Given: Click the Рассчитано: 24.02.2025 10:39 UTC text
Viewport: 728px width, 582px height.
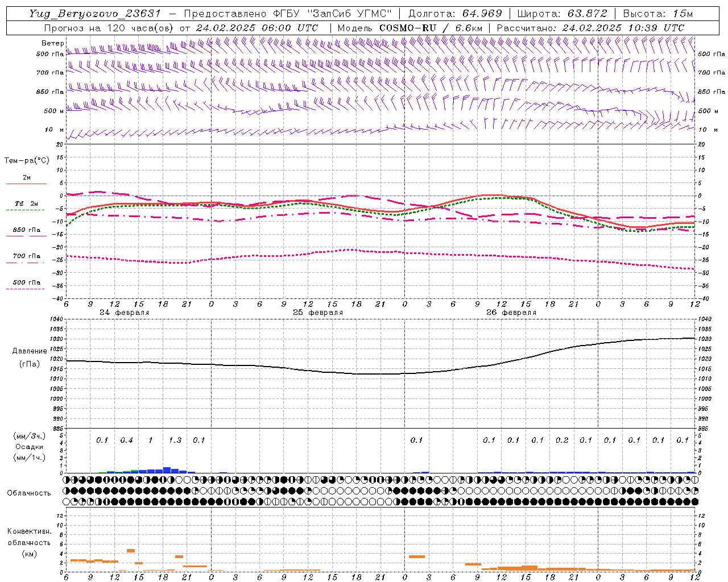Looking at the screenshot, I should coord(590,28).
